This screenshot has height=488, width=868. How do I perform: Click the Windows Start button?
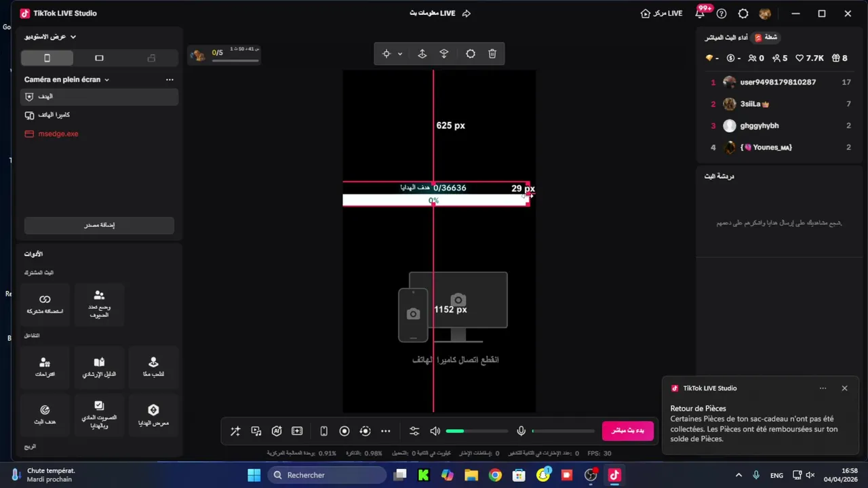point(254,475)
